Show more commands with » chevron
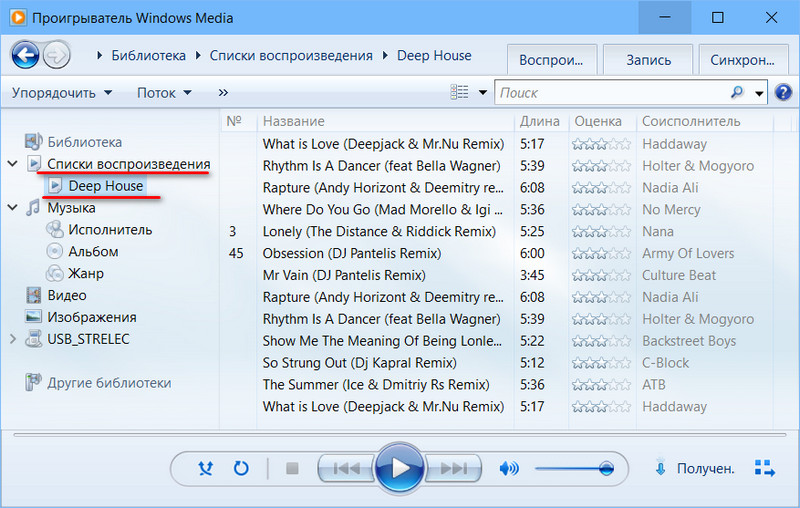The image size is (800, 508). click(x=223, y=93)
